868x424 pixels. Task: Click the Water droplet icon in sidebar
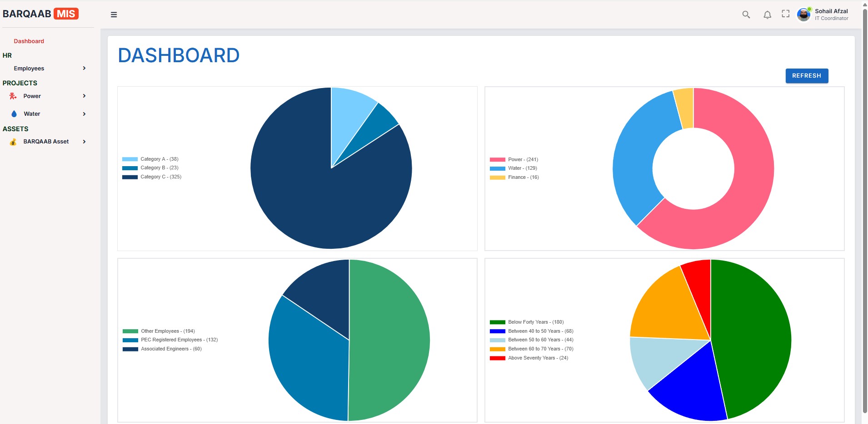point(14,114)
